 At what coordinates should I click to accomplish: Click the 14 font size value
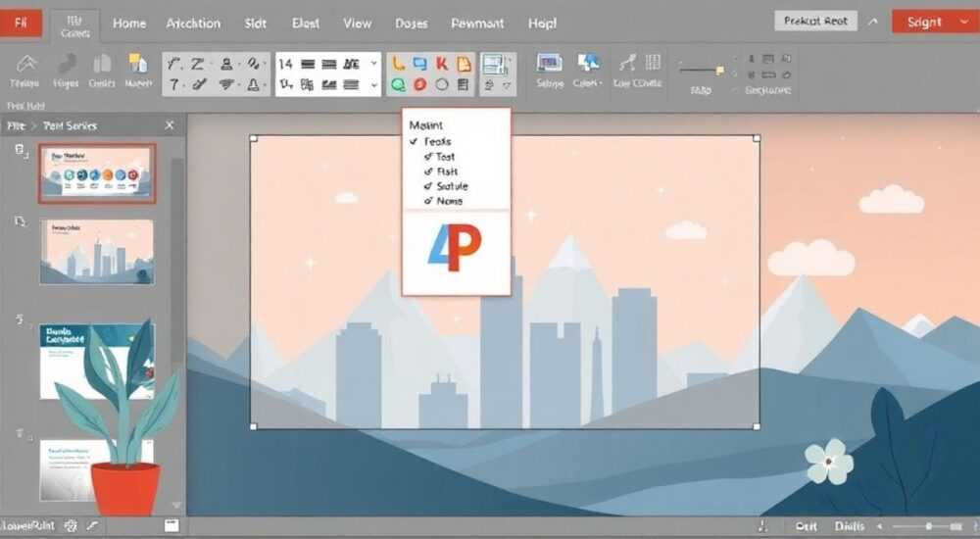[285, 64]
